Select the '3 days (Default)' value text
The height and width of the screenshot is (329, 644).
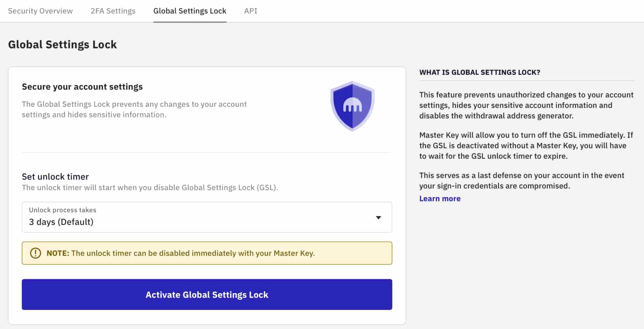pyautogui.click(x=61, y=222)
